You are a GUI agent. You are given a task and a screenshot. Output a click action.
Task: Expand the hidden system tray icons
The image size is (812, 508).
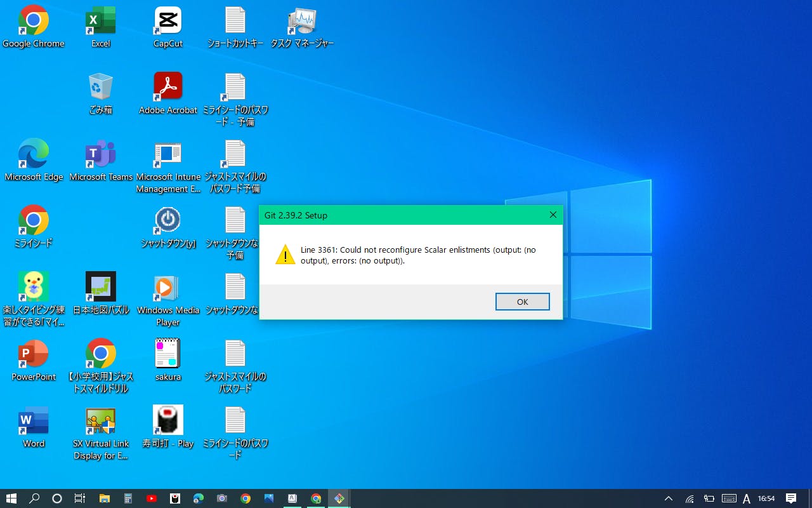(669, 498)
